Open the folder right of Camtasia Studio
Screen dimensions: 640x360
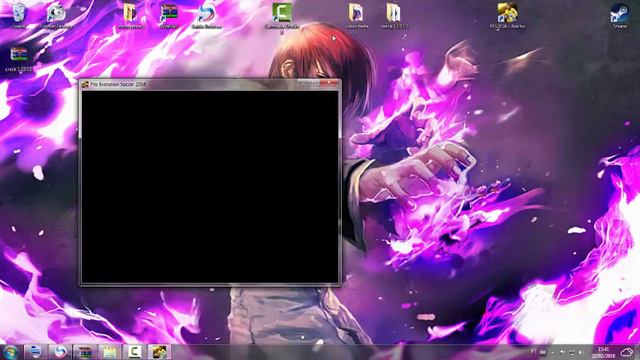point(356,16)
